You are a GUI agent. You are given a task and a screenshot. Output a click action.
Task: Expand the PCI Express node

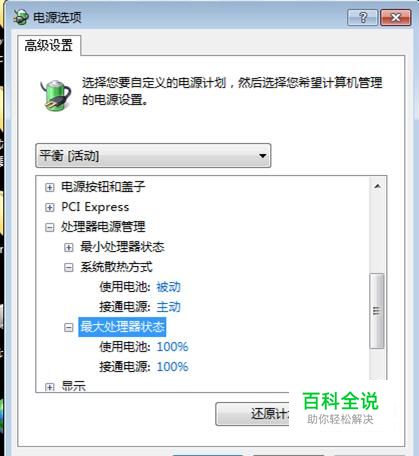pos(49,208)
